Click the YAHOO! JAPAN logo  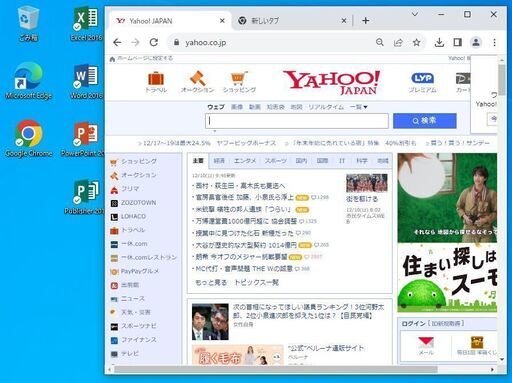[x=332, y=82]
